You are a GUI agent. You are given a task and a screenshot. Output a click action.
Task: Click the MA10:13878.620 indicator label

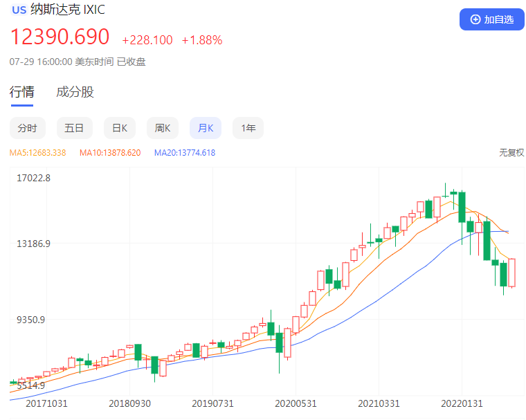tap(110, 153)
